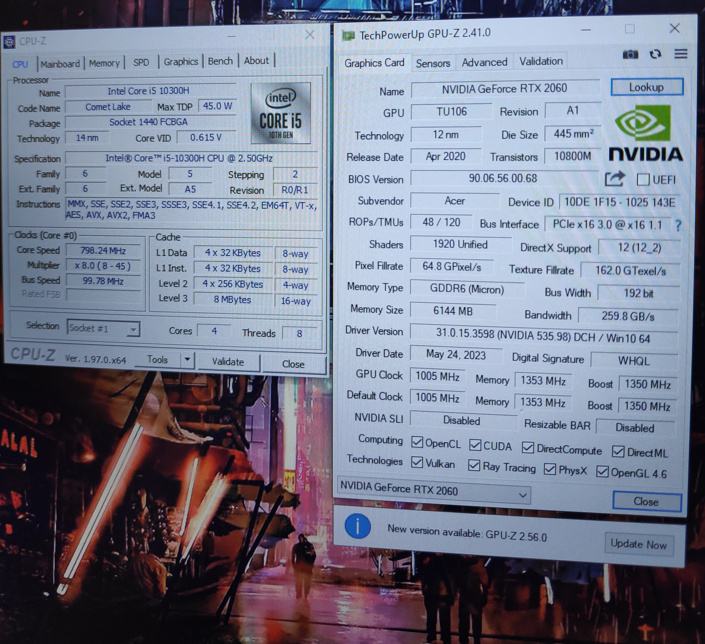Click the CPU-Z title bar app icon
Screen dimensions: 705x644
coord(9,42)
